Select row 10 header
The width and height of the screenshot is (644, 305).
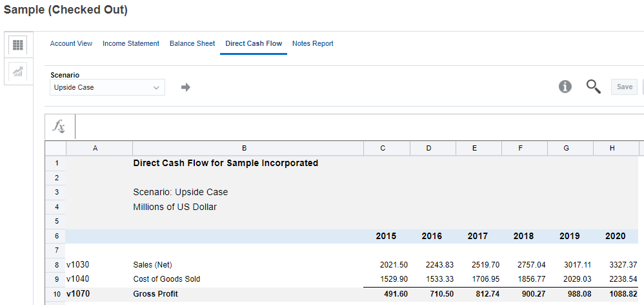coord(55,294)
